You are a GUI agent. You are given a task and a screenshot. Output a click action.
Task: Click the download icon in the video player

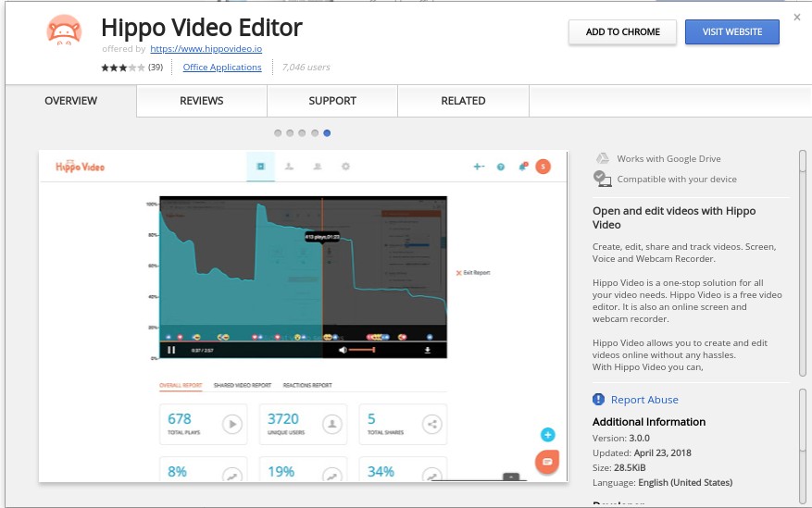coord(427,350)
